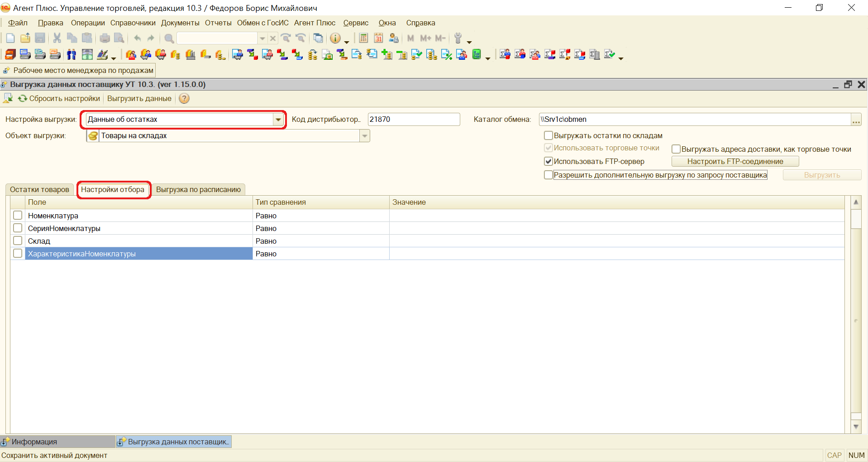
Task: Click the table's vertical scrollbar down arrow
Action: click(x=856, y=426)
